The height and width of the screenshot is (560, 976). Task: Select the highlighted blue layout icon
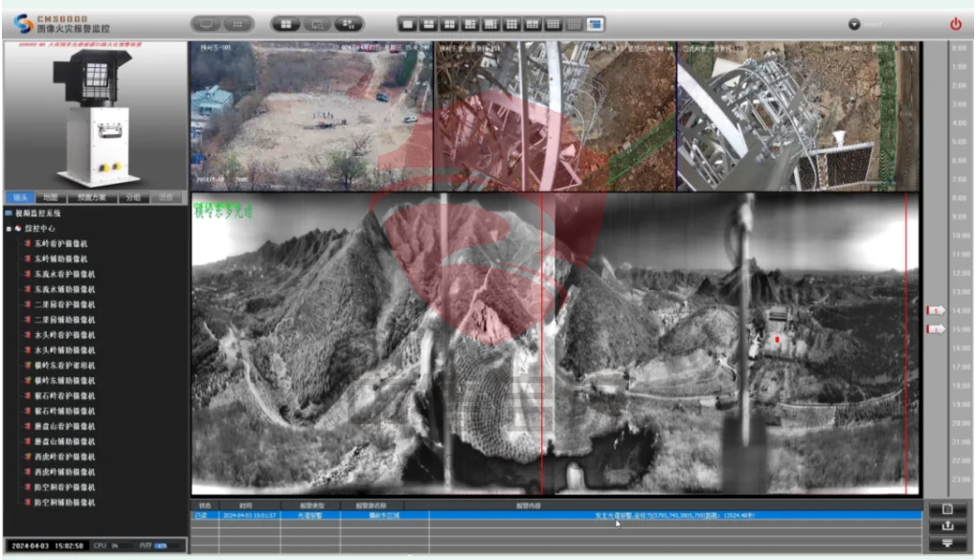(596, 24)
